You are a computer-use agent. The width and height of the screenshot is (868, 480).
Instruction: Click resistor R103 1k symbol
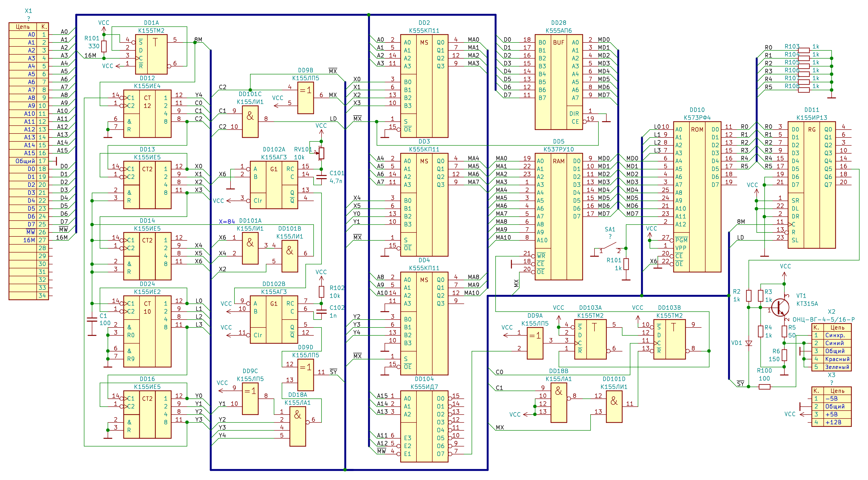[x=804, y=50]
